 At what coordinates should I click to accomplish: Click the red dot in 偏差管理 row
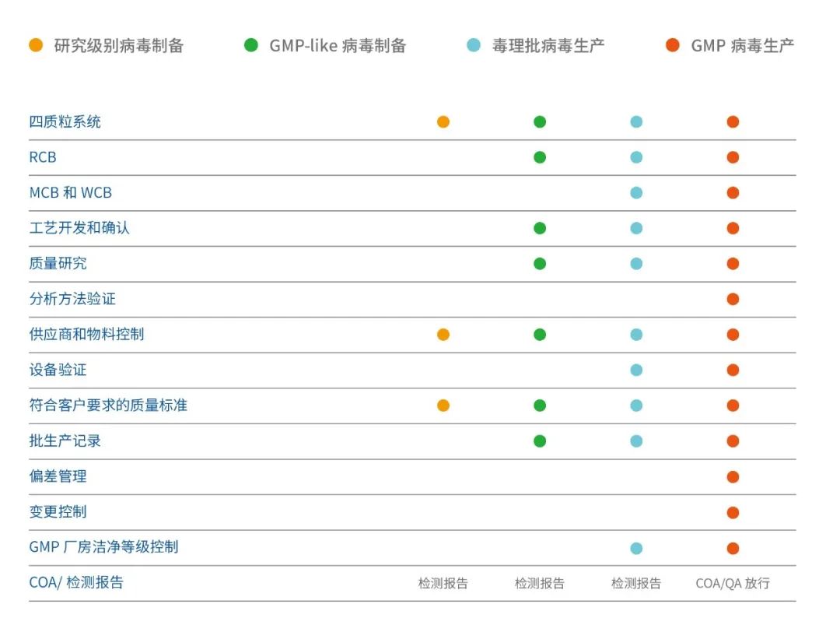[733, 476]
